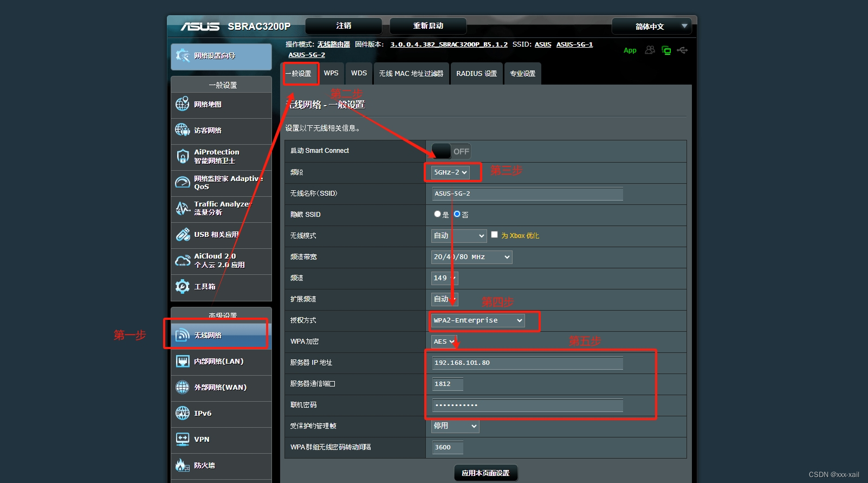868x483 pixels.
Task: Select 否 (No) for Hide SSID
Action: (x=457, y=214)
